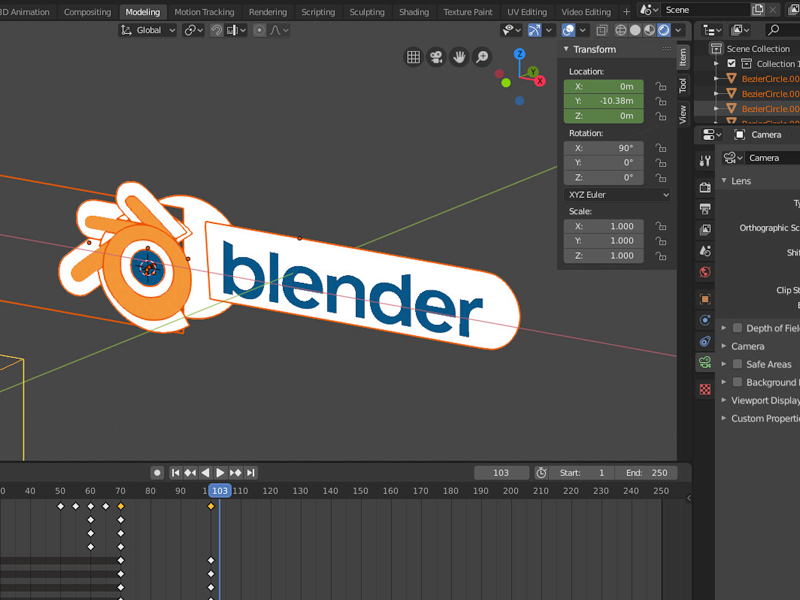Viewport: 800px width, 600px height.
Task: Toggle the viewport grid overlay gizmo button
Action: (413, 57)
